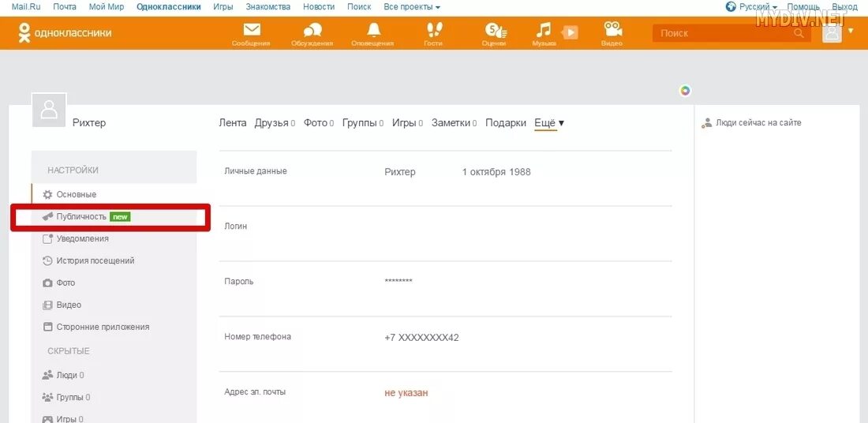Click the Люди сейчас на сайте text
The height and width of the screenshot is (423, 868).
click(758, 123)
